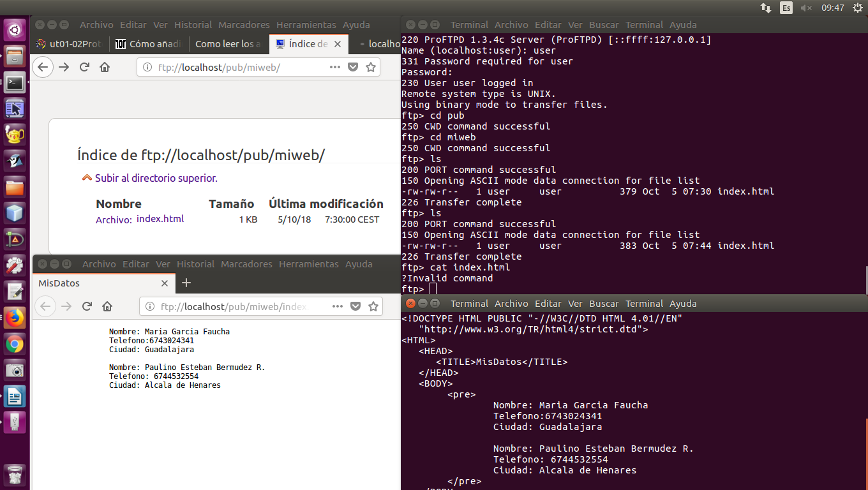Open the text editor notepad dock icon
The image size is (868, 490).
15,292
